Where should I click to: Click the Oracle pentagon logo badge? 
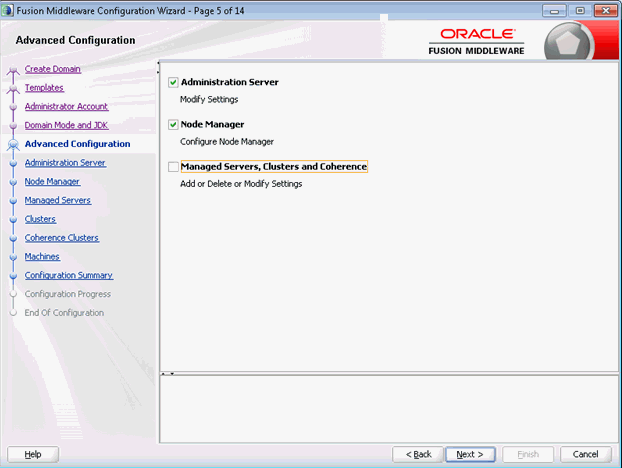click(568, 43)
